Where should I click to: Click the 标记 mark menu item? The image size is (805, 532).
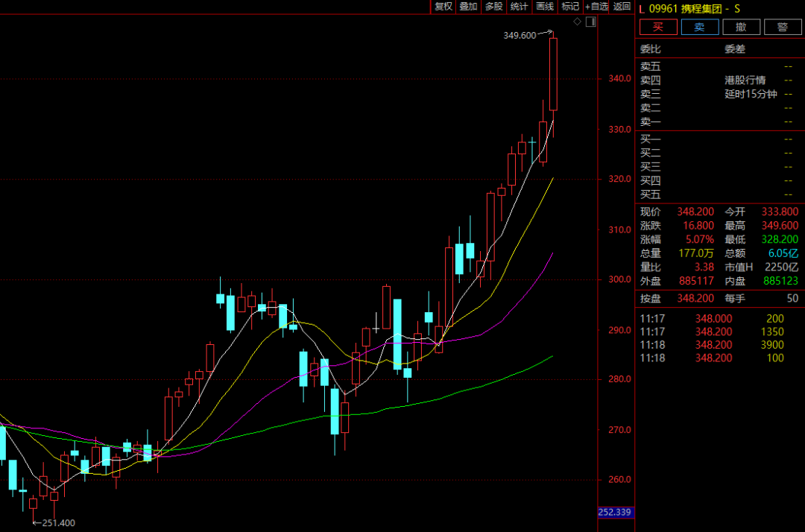[x=570, y=7]
